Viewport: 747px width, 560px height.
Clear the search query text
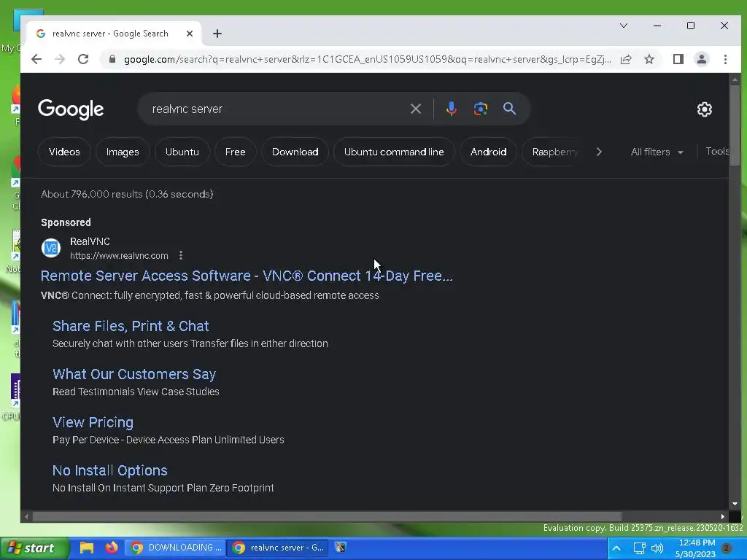tap(415, 109)
